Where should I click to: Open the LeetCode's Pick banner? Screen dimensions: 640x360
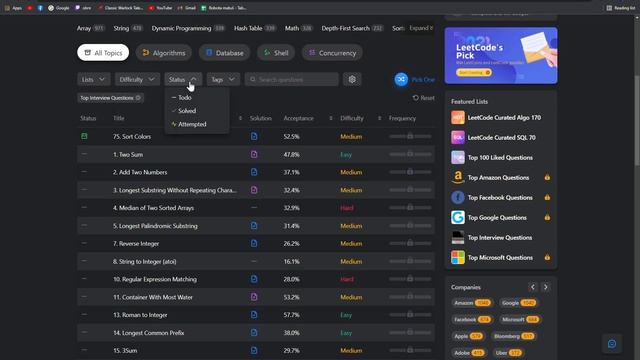501,56
